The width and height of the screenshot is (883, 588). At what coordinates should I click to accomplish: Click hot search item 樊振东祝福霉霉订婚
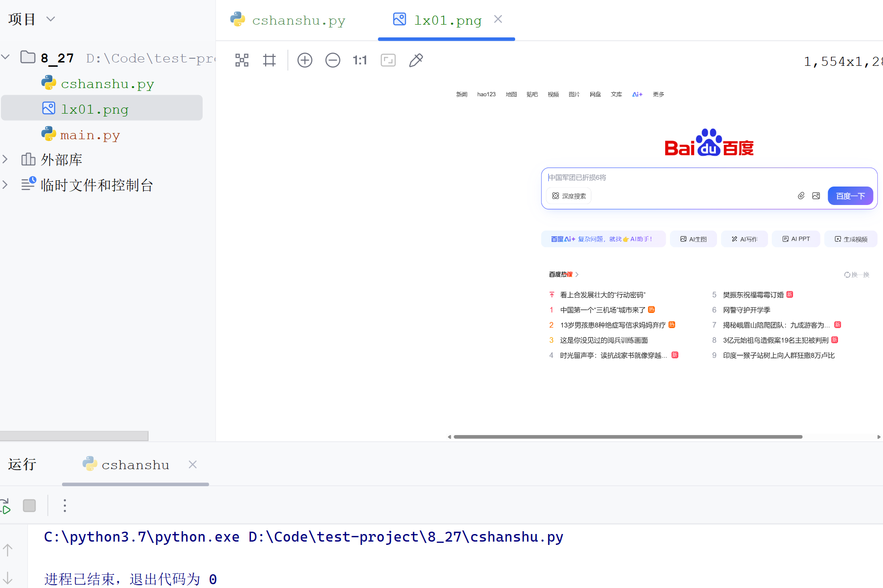coord(753,294)
